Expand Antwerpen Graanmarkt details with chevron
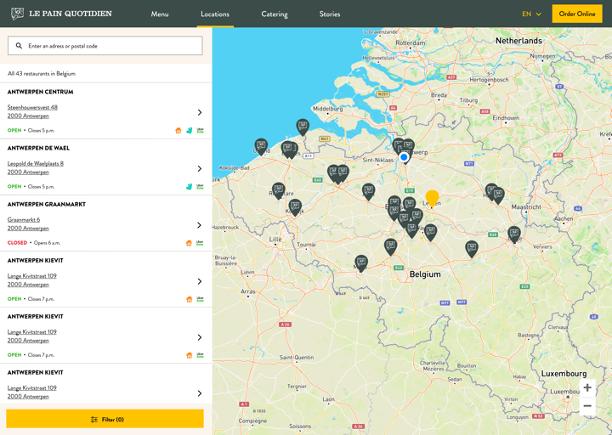Screen dimensions: 612x435 click(199, 225)
